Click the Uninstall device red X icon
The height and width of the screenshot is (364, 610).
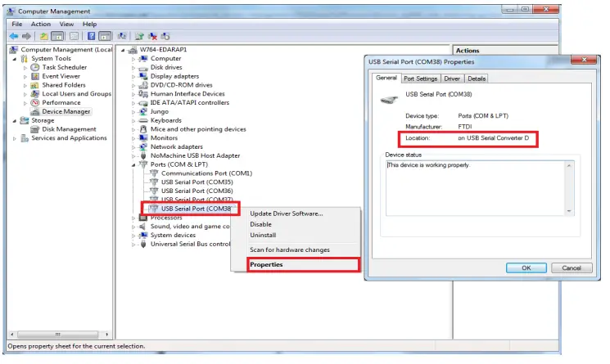tap(152, 36)
